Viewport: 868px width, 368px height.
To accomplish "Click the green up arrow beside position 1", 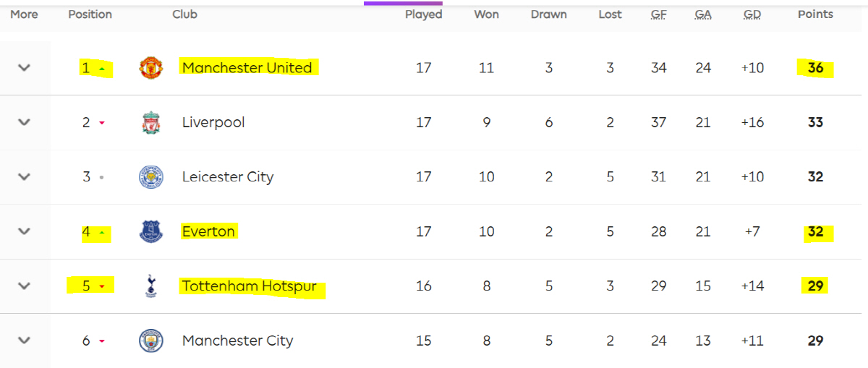I will tap(102, 69).
